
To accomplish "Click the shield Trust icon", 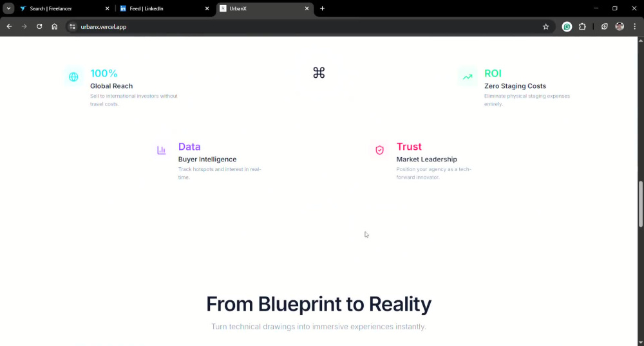I will click(379, 150).
